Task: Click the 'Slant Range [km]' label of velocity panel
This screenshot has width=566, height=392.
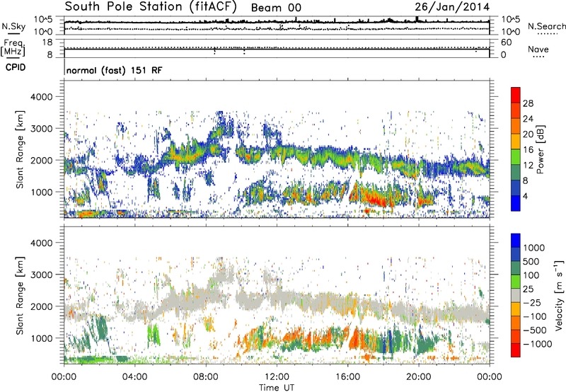Action: pyautogui.click(x=20, y=296)
